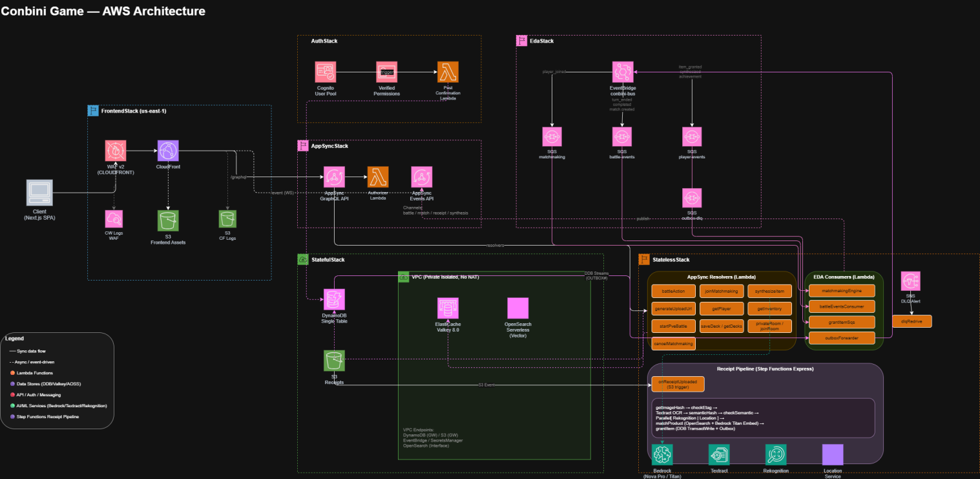The width and height of the screenshot is (980, 479).
Task: Select the SNS DLQ Alert icon
Action: (x=911, y=281)
